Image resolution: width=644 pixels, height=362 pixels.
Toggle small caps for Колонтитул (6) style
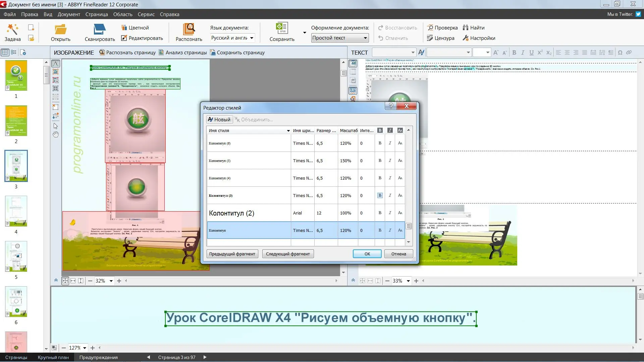[x=400, y=143]
